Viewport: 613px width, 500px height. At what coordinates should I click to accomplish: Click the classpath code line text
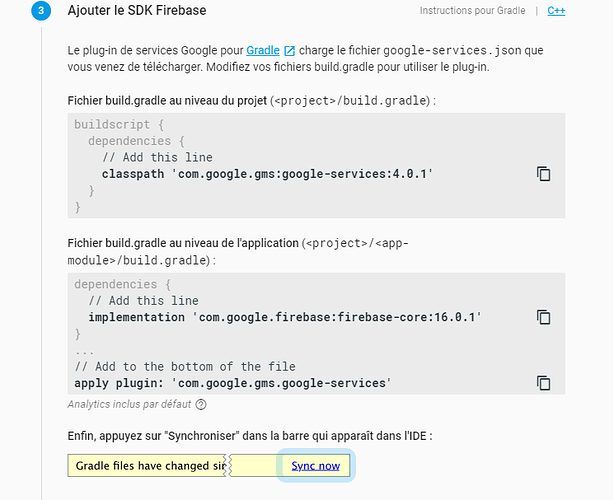[267, 174]
